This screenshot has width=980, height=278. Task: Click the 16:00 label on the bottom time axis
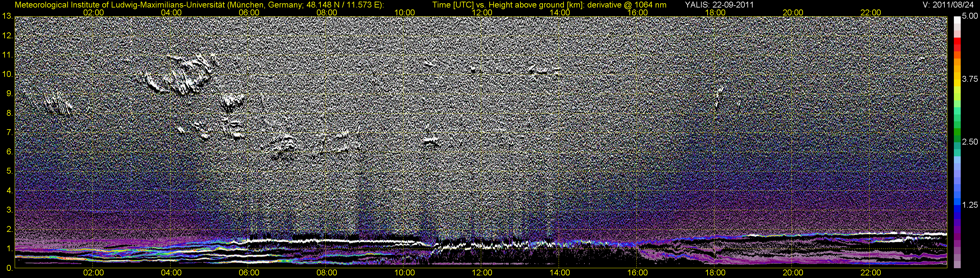(638, 273)
